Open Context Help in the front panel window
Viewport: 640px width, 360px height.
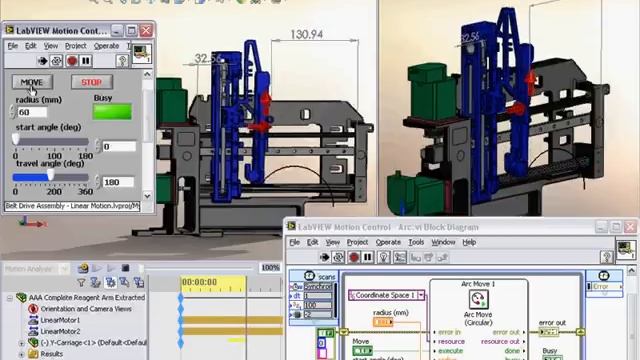pyautogui.click(x=122, y=61)
